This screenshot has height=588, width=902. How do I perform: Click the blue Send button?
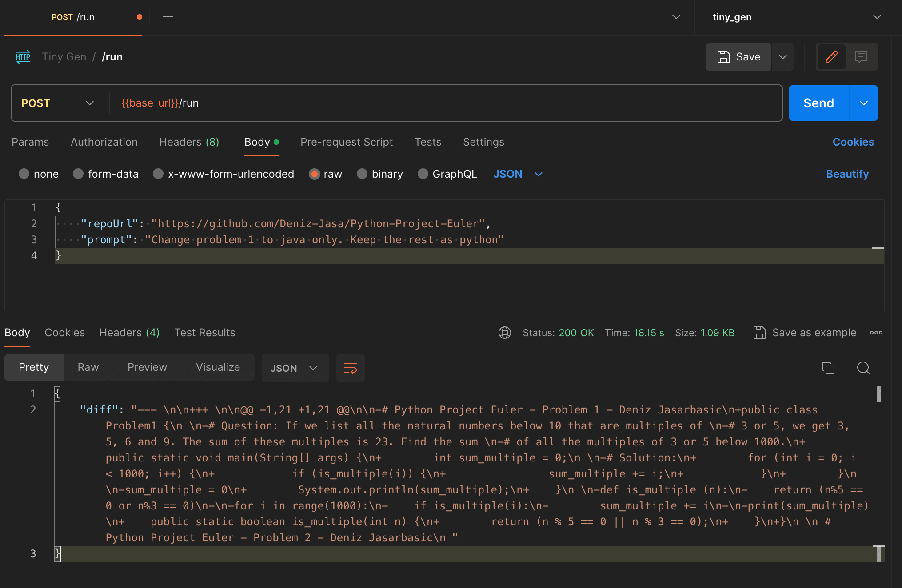pos(818,103)
